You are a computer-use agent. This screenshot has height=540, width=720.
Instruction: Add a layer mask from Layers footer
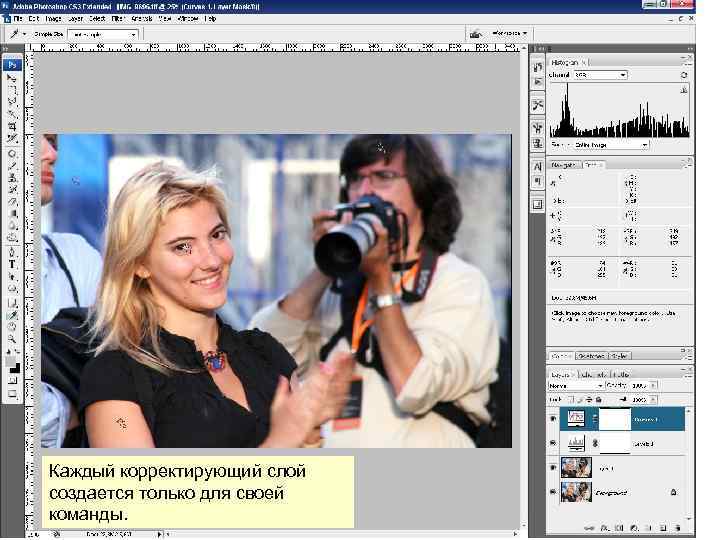[619, 529]
